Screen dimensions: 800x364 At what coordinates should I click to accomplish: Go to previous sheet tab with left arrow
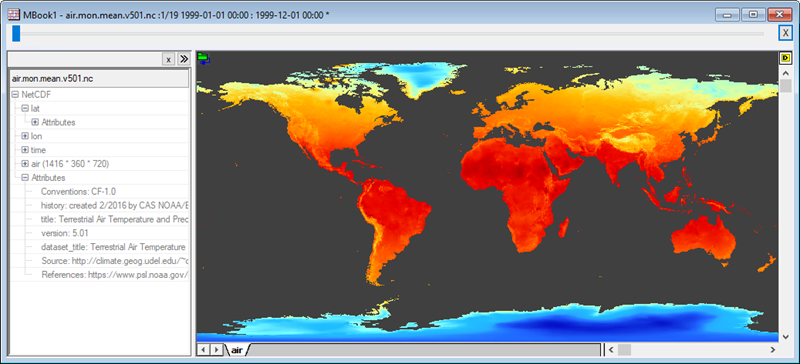[204, 350]
